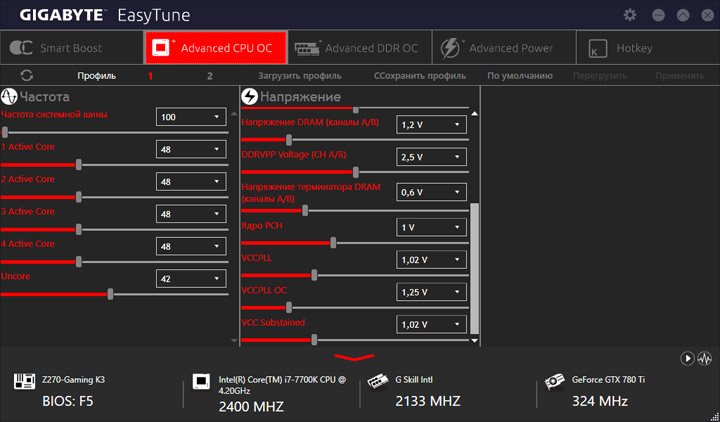Switch to Advanced DDR OC tab
720x422 pixels.
coord(360,48)
